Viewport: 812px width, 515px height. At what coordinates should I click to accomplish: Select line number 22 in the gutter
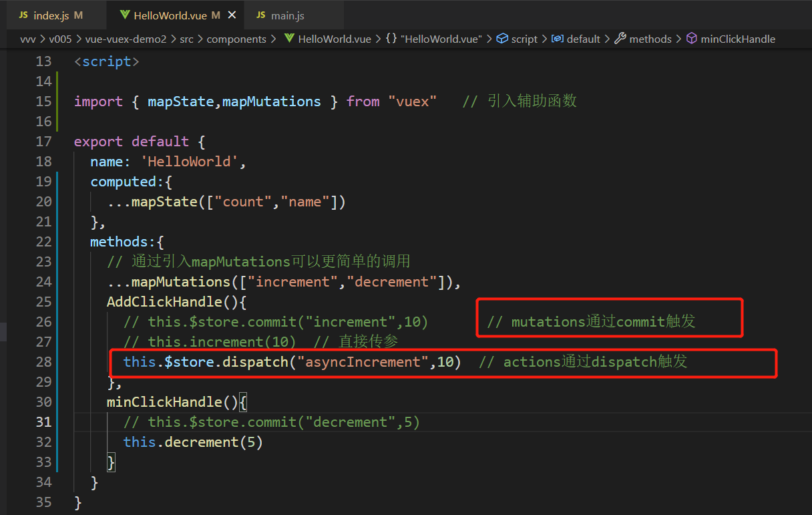point(43,242)
